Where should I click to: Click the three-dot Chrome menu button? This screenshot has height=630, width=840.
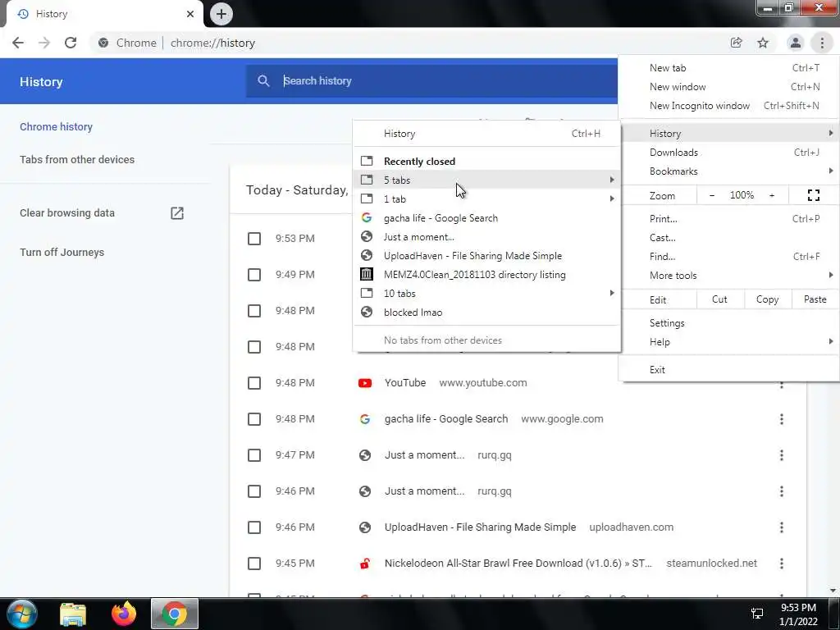(822, 43)
